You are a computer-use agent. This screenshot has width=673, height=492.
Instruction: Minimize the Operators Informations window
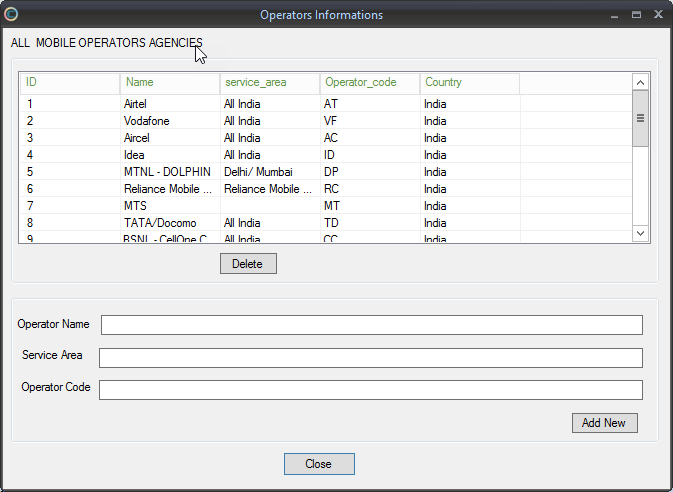[x=614, y=15]
